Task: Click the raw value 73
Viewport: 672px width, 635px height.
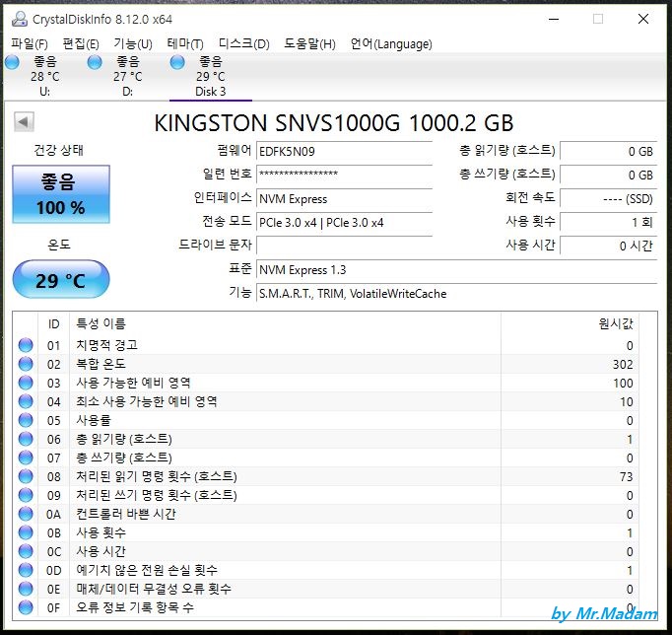Action: click(626, 476)
